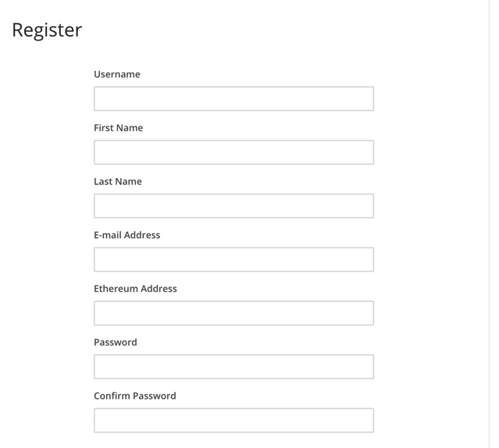499x448 pixels.
Task: Focus the First Name text box
Action: [233, 152]
